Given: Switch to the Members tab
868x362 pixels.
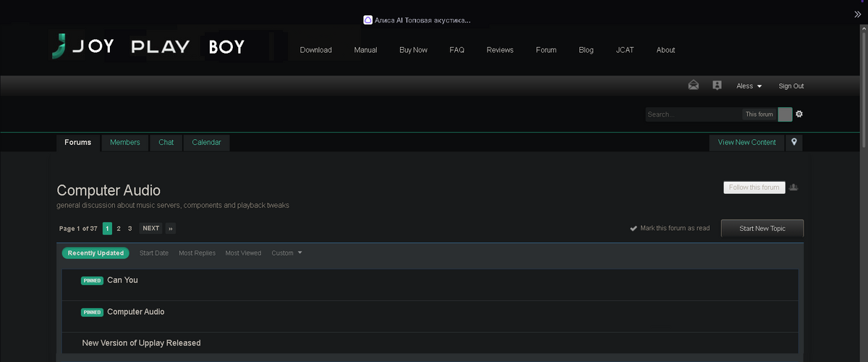Looking at the screenshot, I should click(125, 143).
